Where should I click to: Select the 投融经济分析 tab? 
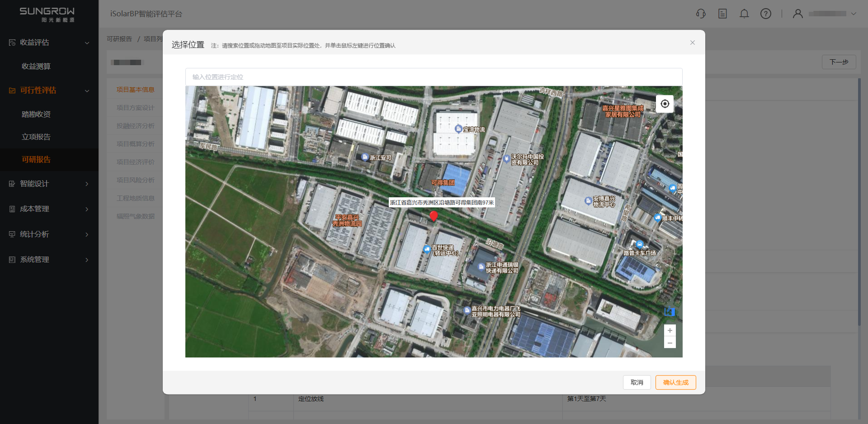135,126
